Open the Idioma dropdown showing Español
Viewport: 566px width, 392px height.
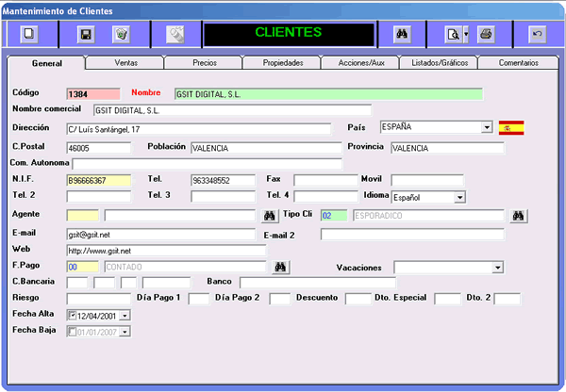[459, 198]
